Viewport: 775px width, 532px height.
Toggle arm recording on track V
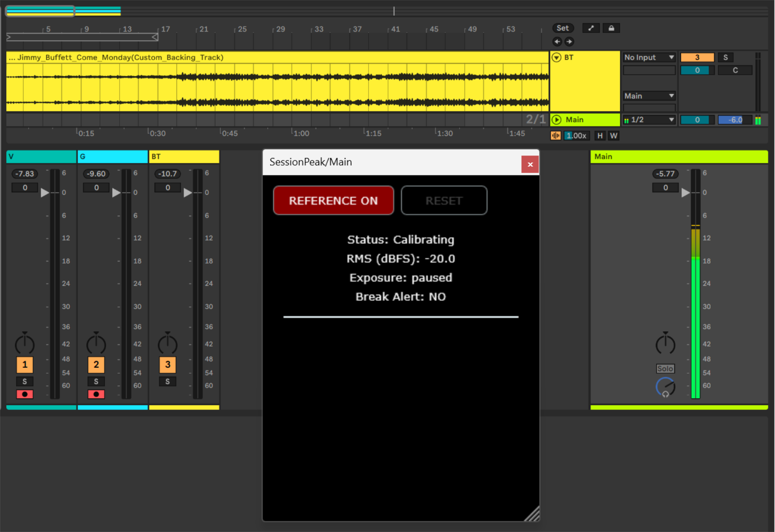pos(25,394)
